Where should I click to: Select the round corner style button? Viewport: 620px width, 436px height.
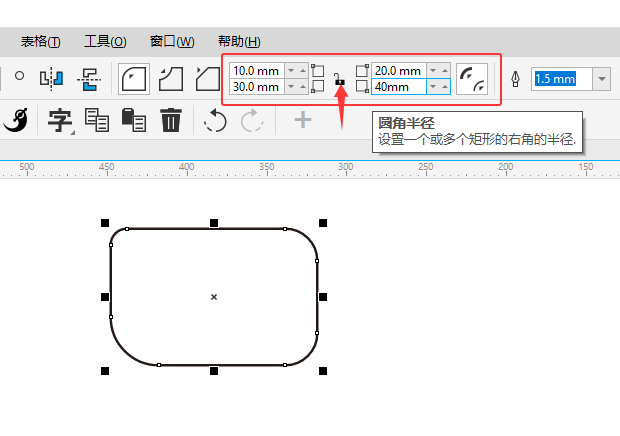tap(134, 79)
